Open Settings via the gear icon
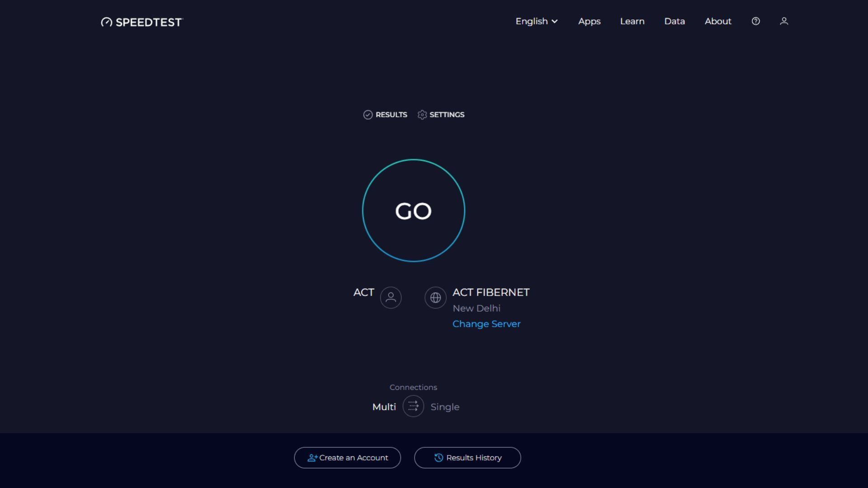Image resolution: width=868 pixels, height=488 pixels. (422, 115)
